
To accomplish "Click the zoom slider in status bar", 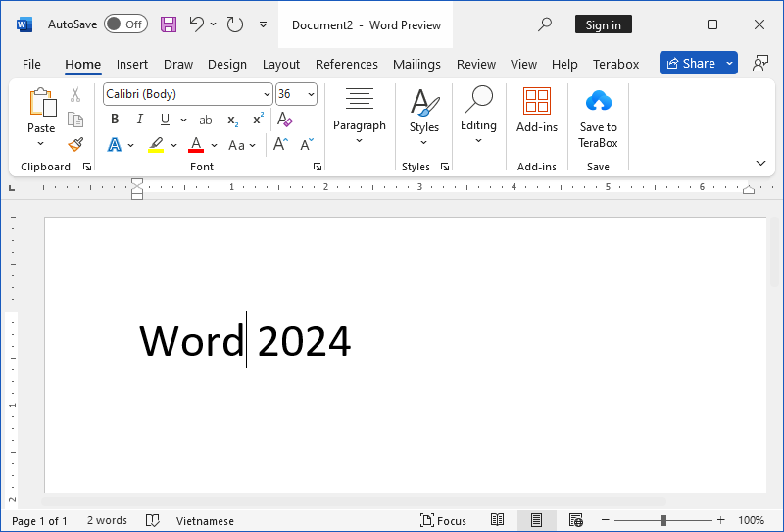I will [x=662, y=521].
